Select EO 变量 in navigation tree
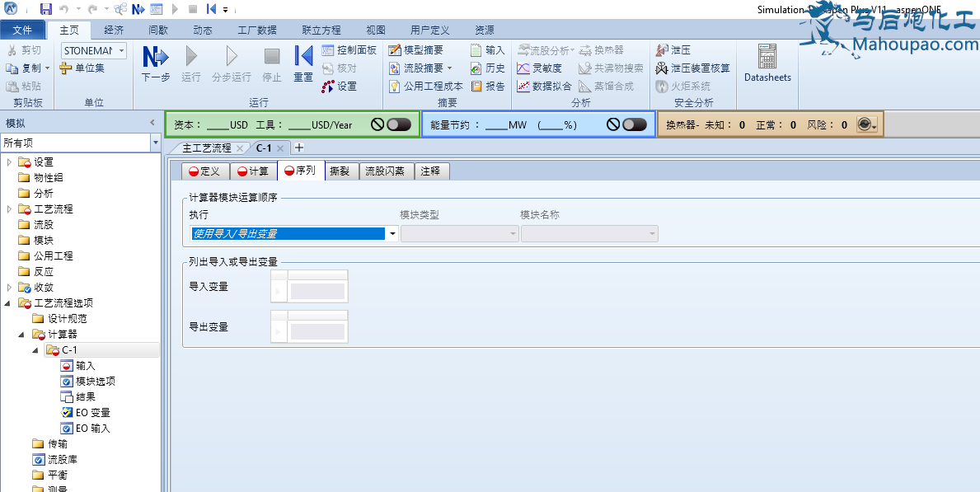Image resolution: width=980 pixels, height=492 pixels. (x=91, y=413)
